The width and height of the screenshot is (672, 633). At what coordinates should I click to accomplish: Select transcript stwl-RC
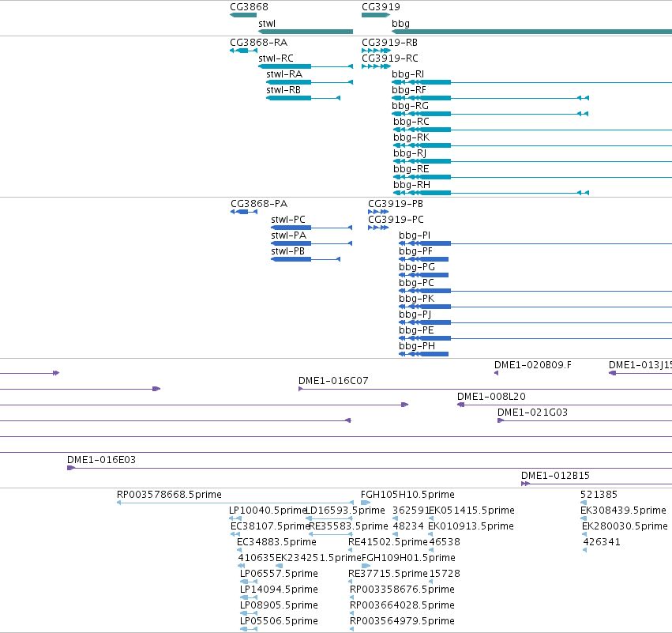[x=306, y=66]
